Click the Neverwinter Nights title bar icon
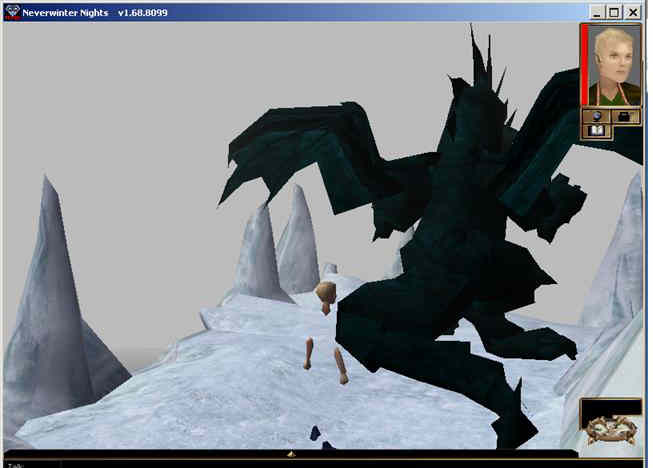Image resolution: width=653 pixels, height=468 pixels. [12, 12]
